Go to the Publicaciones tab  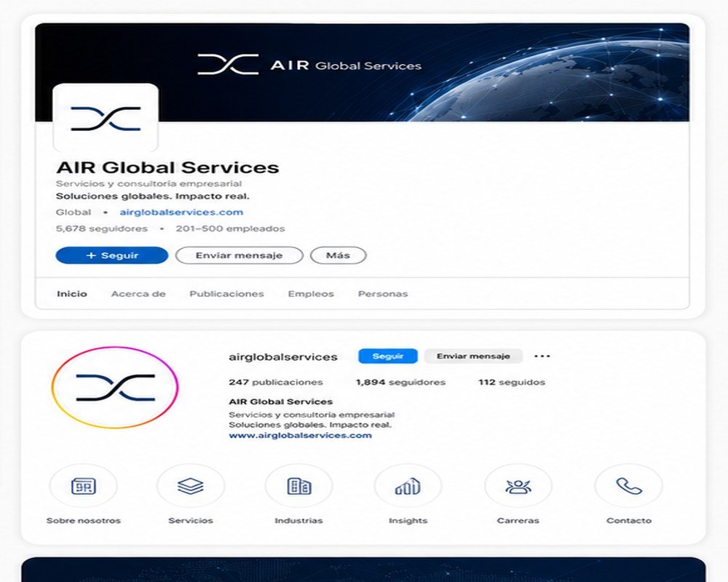[226, 294]
